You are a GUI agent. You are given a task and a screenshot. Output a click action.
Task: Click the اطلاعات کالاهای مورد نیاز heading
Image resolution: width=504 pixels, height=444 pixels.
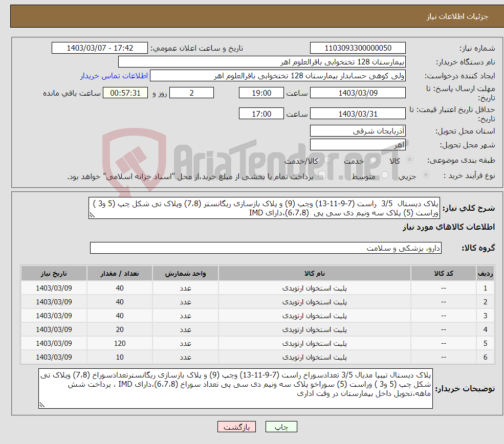click(449, 227)
